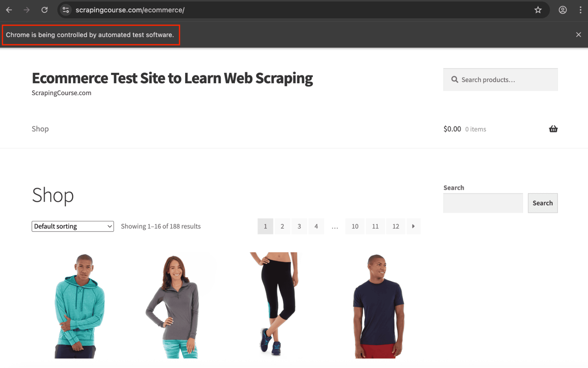This screenshot has height=368, width=588.
Task: Open the Default sorting dropdown
Action: point(73,226)
